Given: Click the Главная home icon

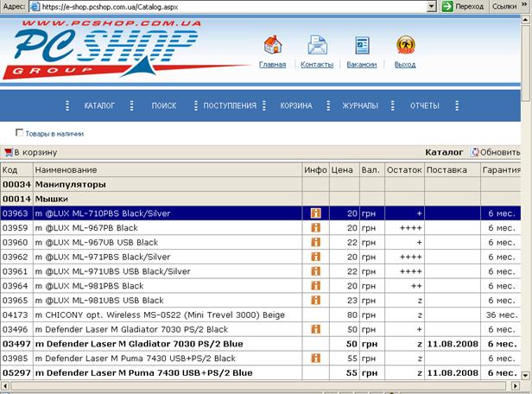Looking at the screenshot, I should click(273, 45).
